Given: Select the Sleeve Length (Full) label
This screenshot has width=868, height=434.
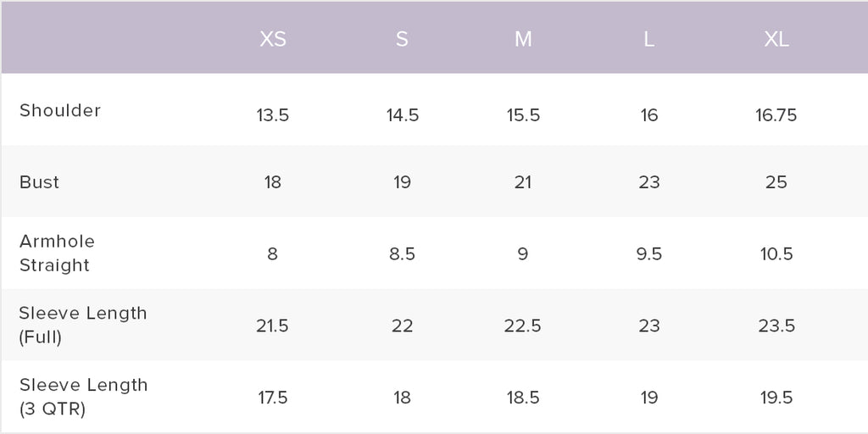Looking at the screenshot, I should tap(83, 325).
